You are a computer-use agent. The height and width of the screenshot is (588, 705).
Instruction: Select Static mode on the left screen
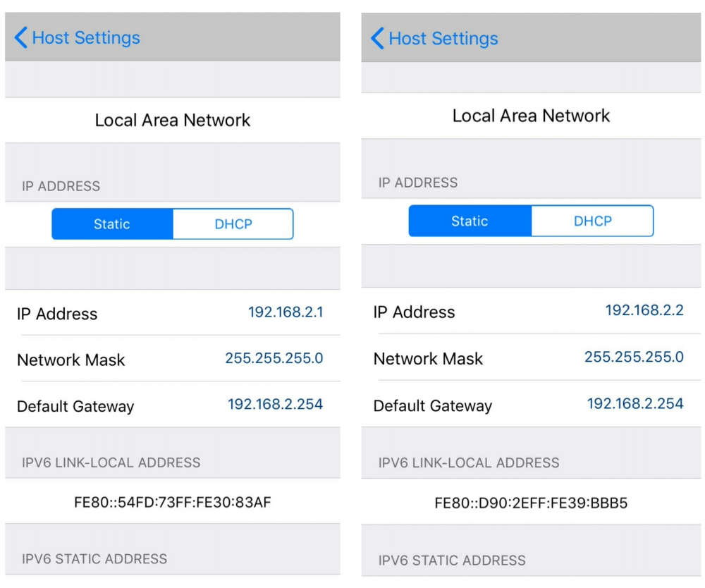[112, 224]
